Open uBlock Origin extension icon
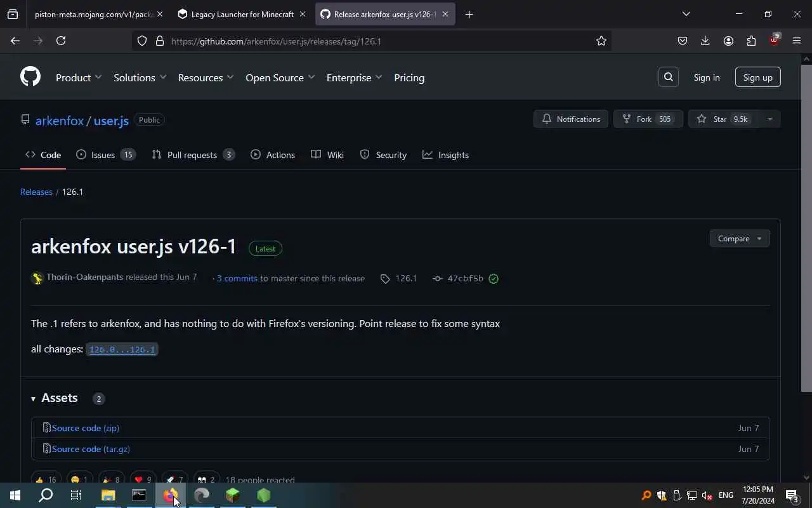 pos(775,40)
